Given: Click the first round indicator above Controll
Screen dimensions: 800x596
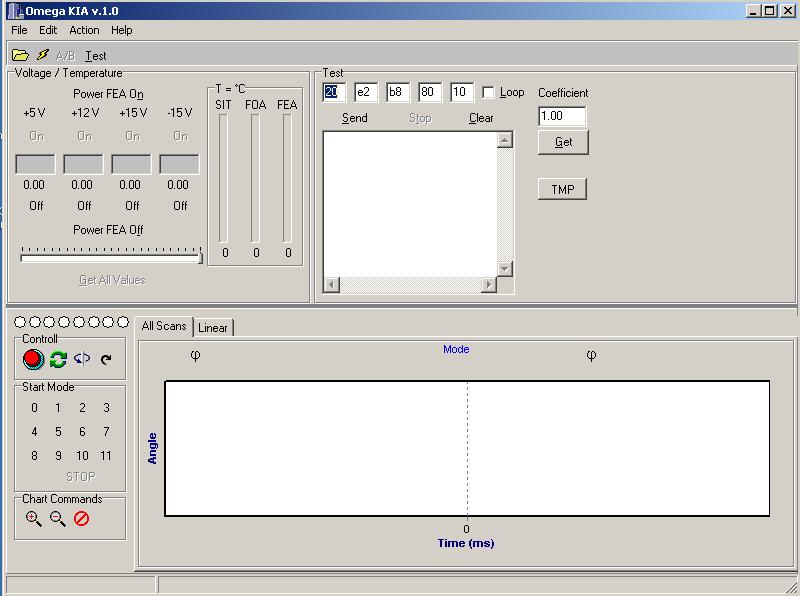Looking at the screenshot, I should [x=21, y=322].
